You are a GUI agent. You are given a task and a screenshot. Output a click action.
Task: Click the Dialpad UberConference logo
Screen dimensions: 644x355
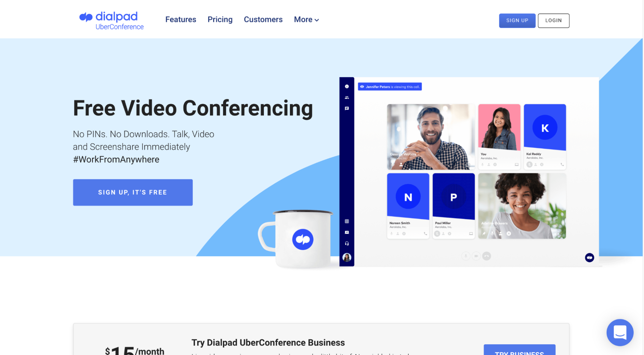(111, 21)
